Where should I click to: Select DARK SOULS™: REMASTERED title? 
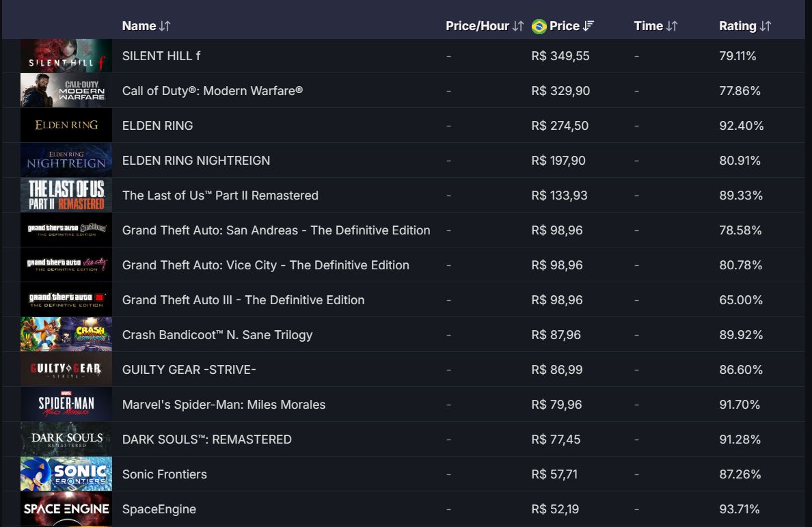(x=206, y=440)
